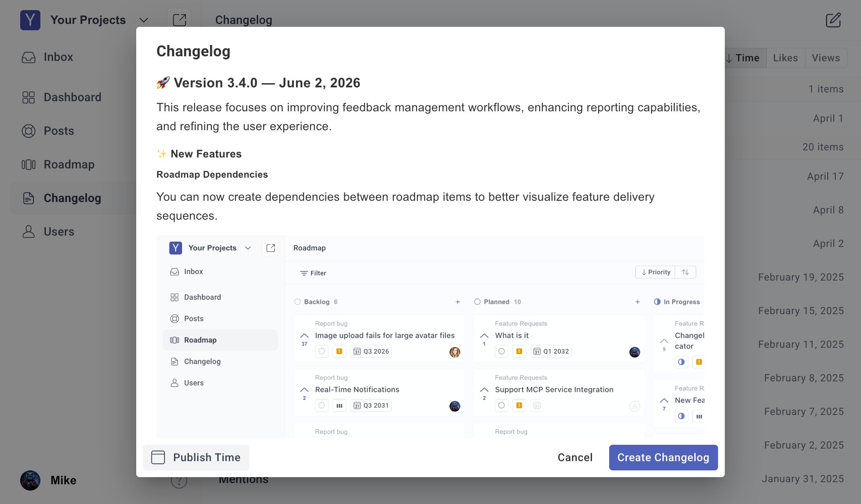Click the April 17 entry date
This screenshot has height=504, width=861.
click(x=825, y=176)
